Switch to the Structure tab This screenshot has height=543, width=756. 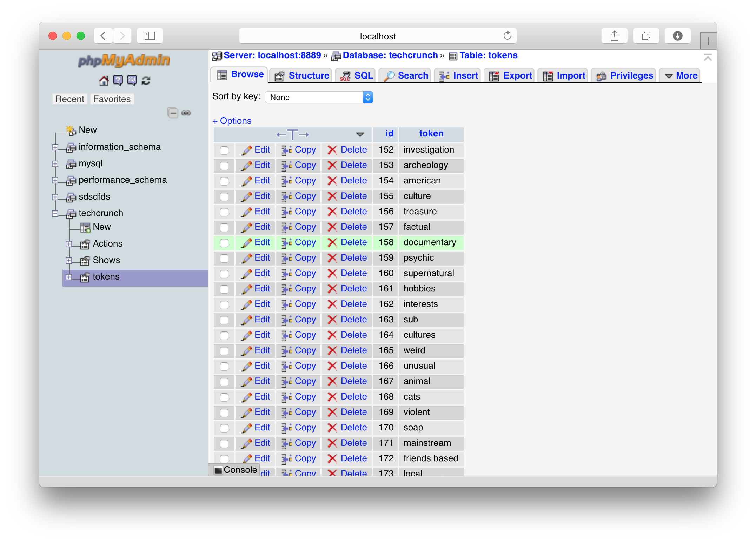[302, 76]
